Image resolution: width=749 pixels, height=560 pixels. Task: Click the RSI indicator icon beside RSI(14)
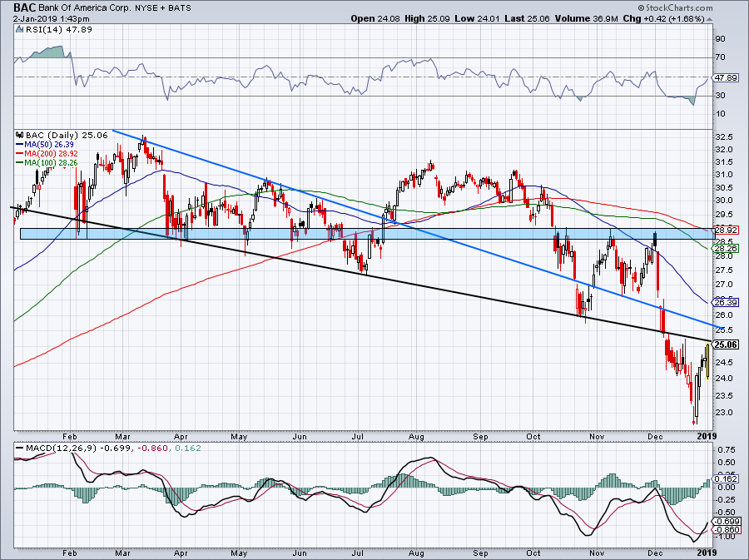pos(19,29)
